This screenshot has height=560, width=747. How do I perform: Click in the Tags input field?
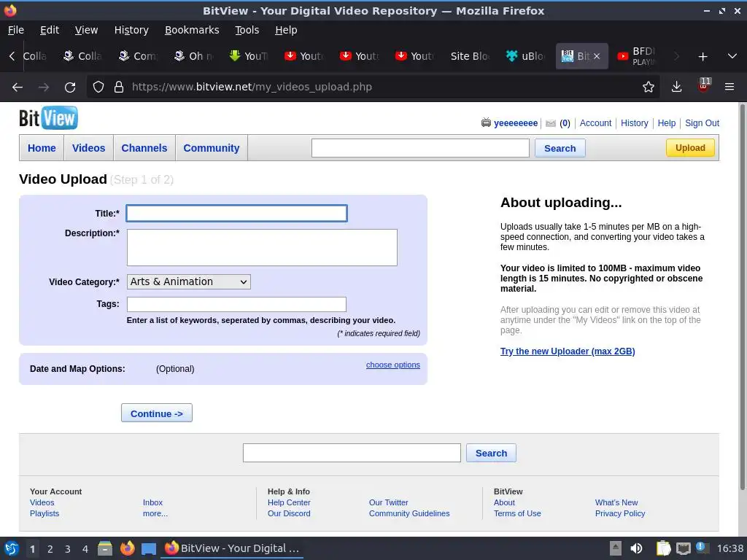click(236, 304)
